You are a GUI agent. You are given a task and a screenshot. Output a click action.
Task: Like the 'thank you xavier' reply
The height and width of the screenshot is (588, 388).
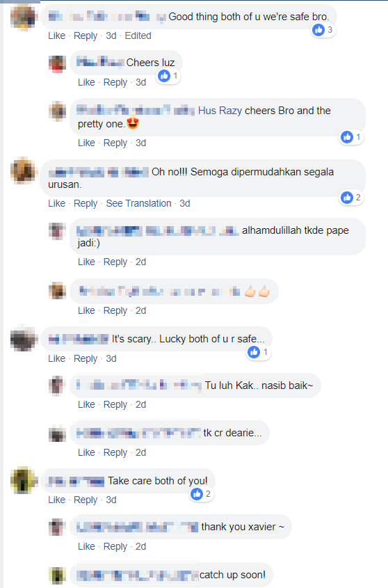(86, 546)
